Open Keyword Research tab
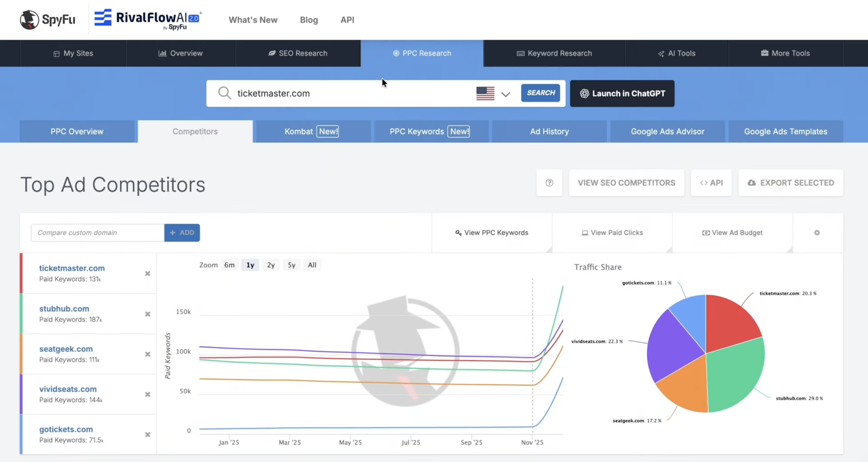Image resolution: width=868 pixels, height=462 pixels. coord(554,53)
